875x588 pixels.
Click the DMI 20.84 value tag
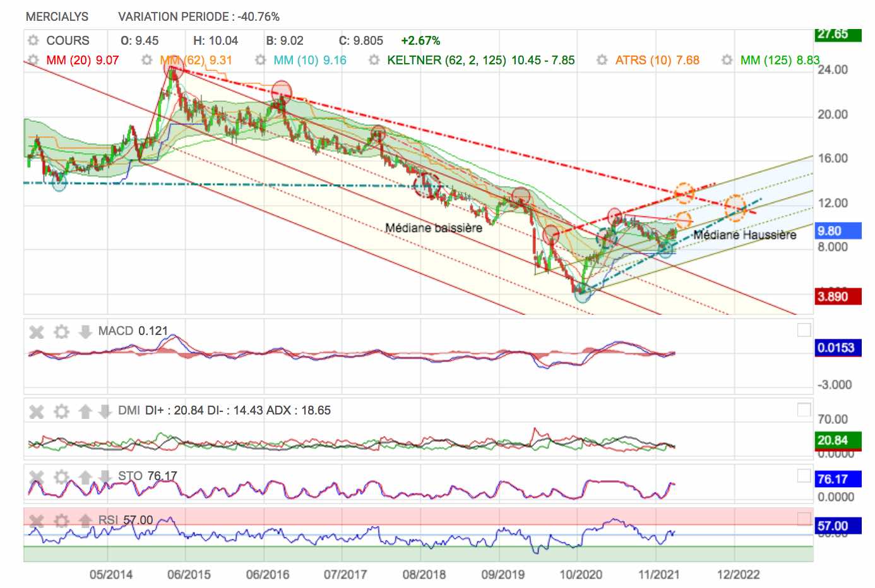click(838, 440)
